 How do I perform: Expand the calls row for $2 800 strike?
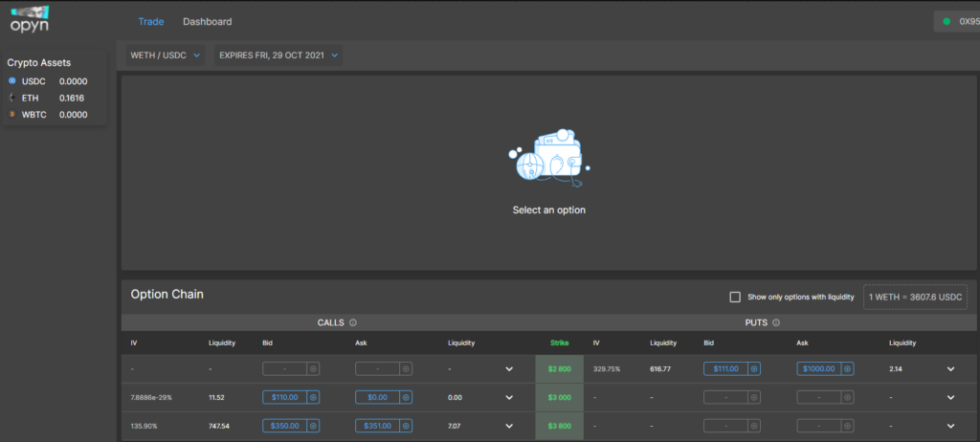(509, 368)
